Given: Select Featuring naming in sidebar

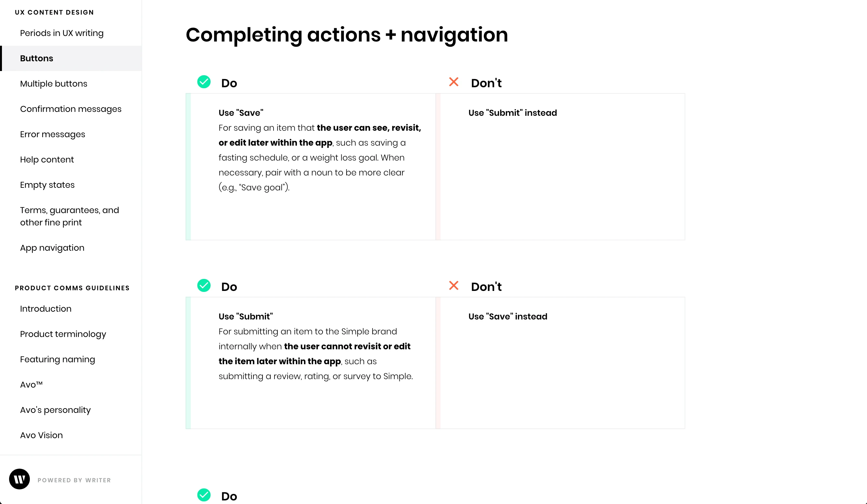Looking at the screenshot, I should point(57,359).
